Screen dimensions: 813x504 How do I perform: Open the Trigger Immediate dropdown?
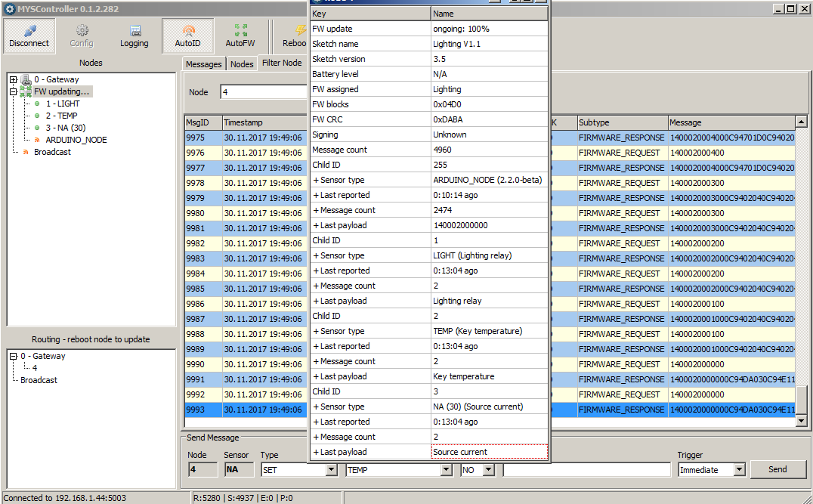pos(737,469)
